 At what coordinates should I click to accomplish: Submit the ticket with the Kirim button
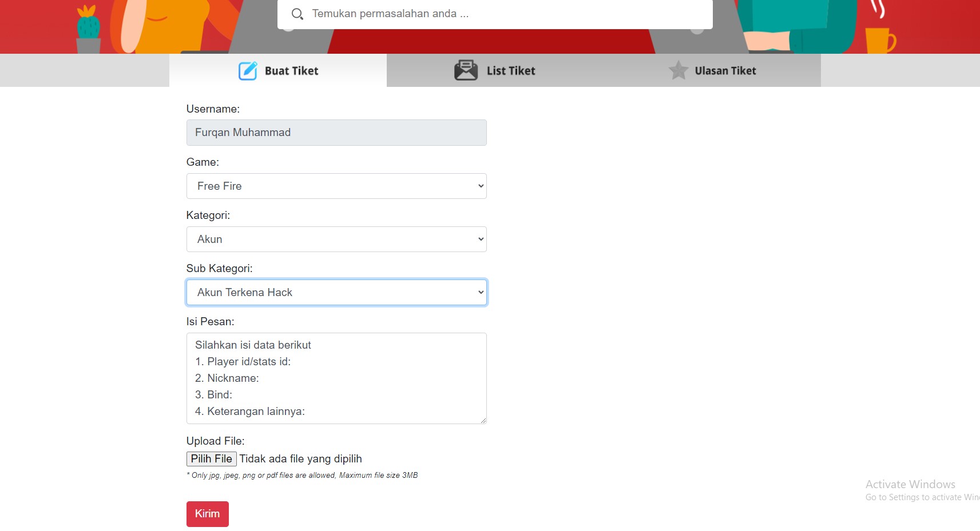[208, 514]
